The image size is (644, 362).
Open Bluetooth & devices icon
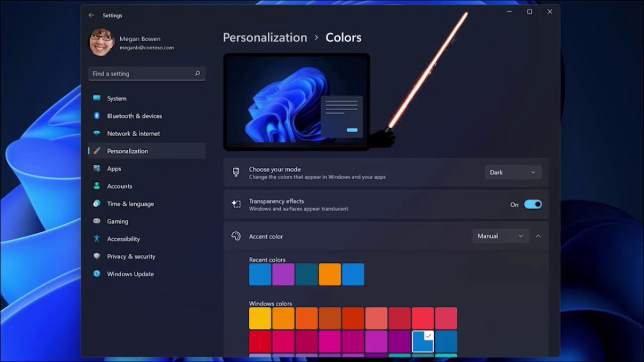coord(97,116)
